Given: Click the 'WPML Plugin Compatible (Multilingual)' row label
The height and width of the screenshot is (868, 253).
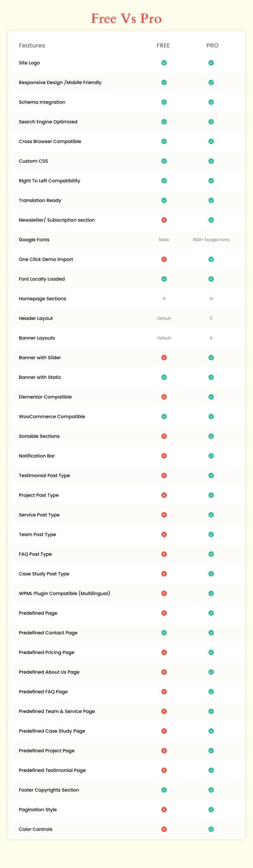Looking at the screenshot, I should (x=64, y=593).
